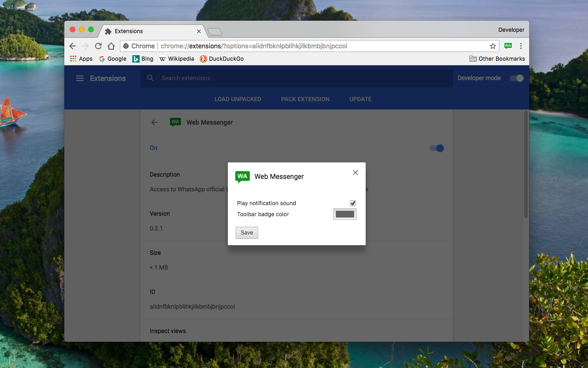
Task: Click the browser back navigation arrow
Action: click(73, 46)
